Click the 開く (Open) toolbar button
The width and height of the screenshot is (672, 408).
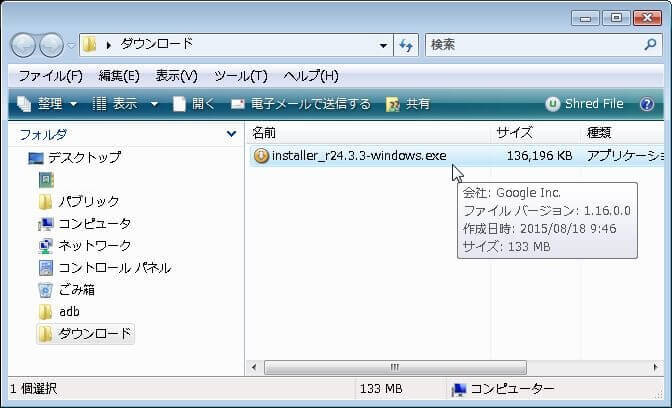[x=194, y=104]
